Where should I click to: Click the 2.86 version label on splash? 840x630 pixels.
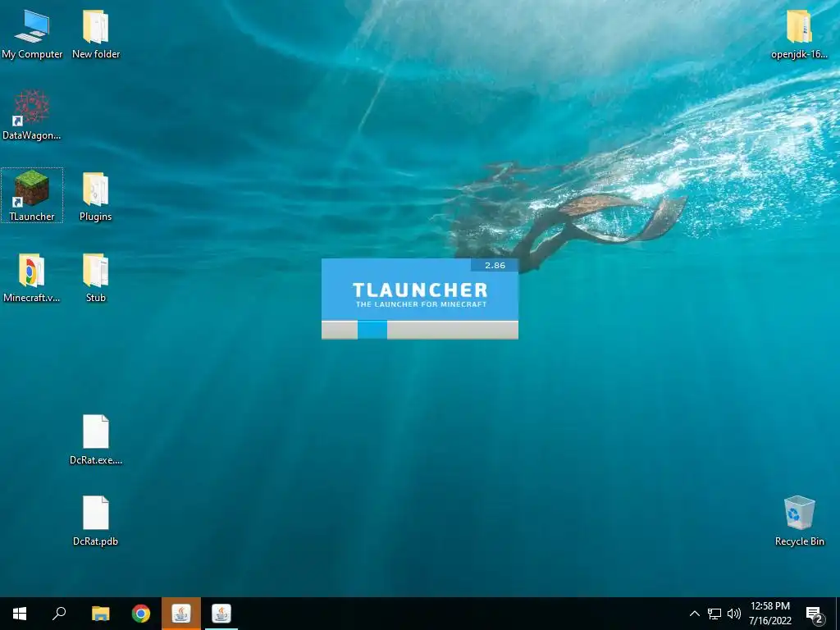point(495,265)
